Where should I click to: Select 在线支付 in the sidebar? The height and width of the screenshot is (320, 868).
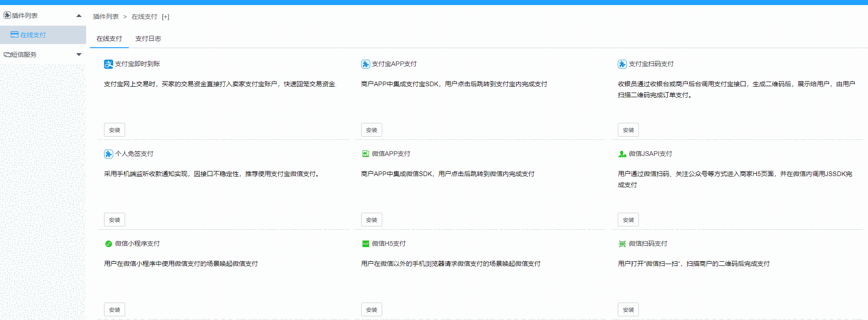click(33, 35)
